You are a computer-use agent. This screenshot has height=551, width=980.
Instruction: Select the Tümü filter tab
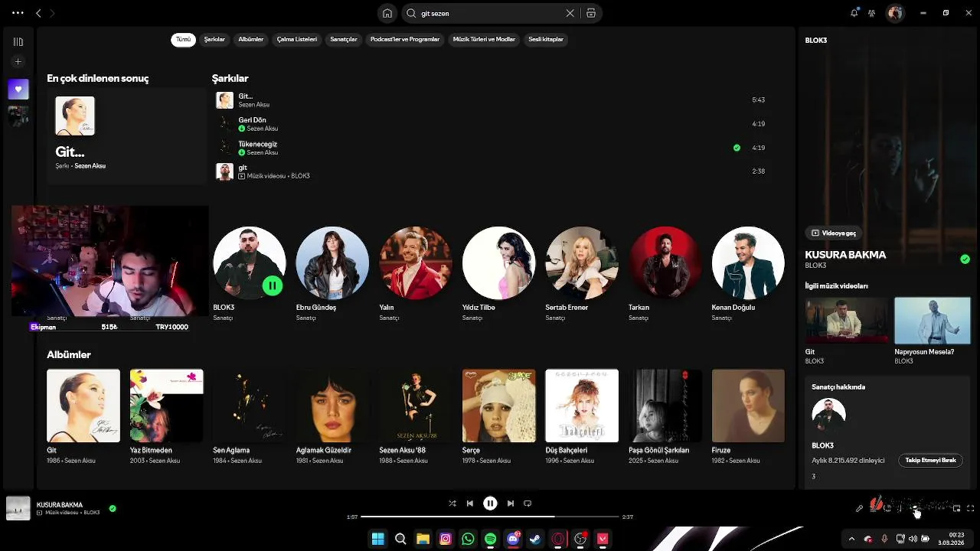click(183, 39)
